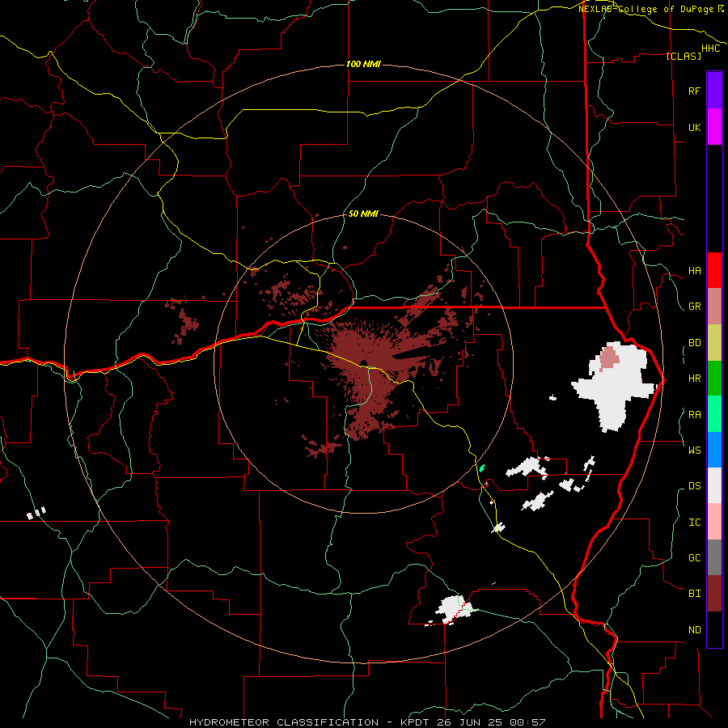Click the GC legend label

[694, 557]
